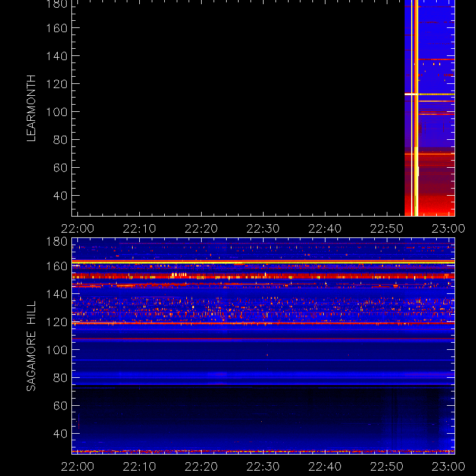This screenshot has height=476, width=476.
Task: Select the 100 tick label on the Learmonth axis
Action: (57, 112)
